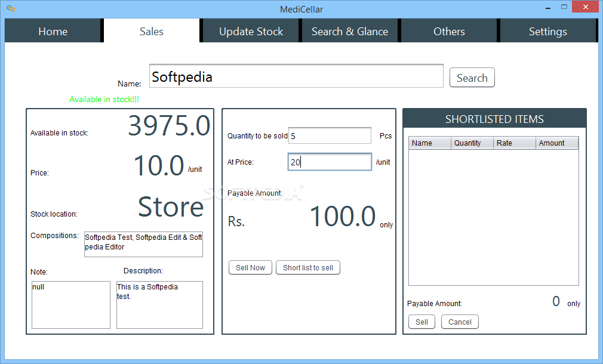Click the MediCellar app icon in title bar
The image size is (603, 364).
click(x=11, y=8)
